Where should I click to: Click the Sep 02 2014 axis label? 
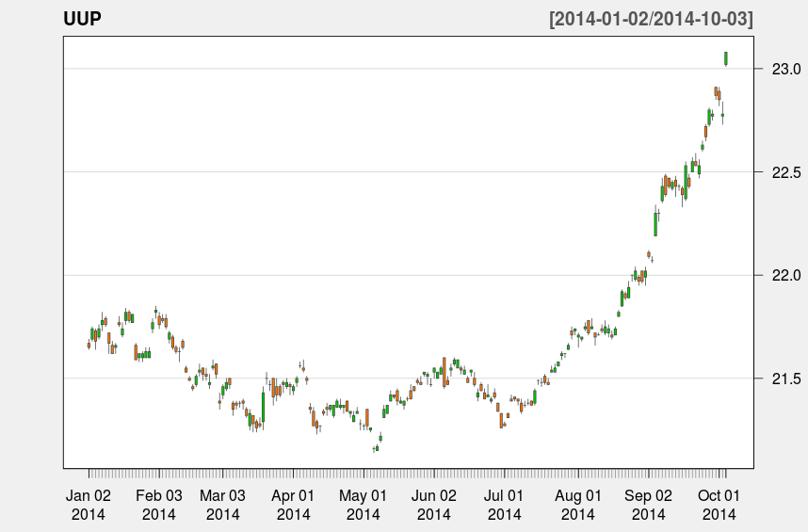tap(648, 505)
